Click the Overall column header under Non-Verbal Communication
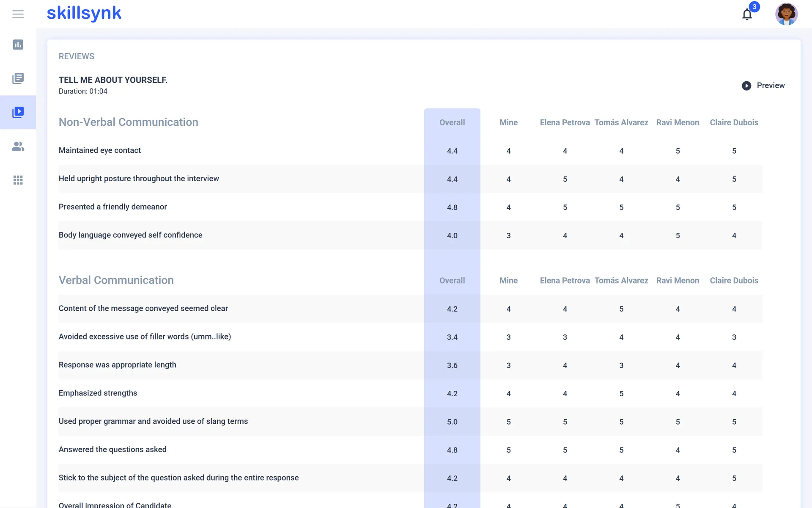 click(452, 122)
